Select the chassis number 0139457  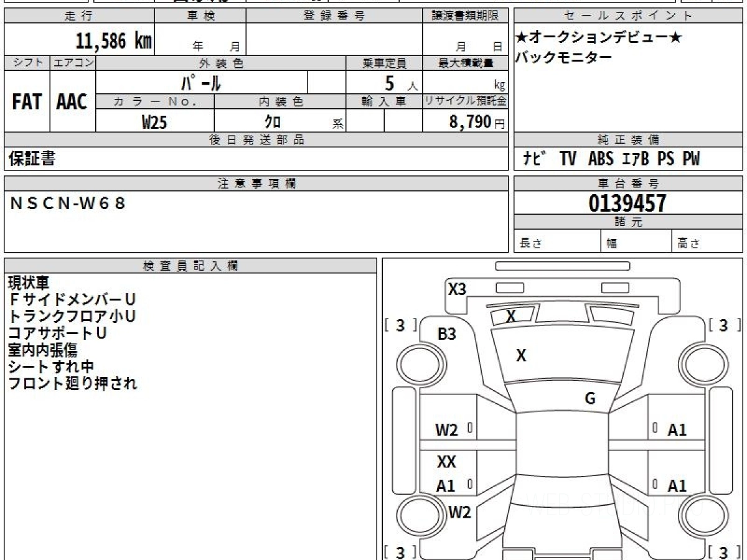(x=627, y=203)
